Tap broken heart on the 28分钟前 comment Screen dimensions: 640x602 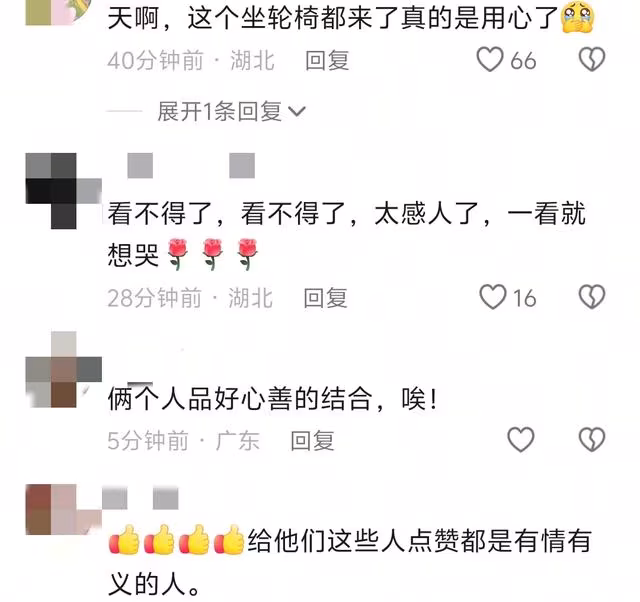tap(592, 297)
